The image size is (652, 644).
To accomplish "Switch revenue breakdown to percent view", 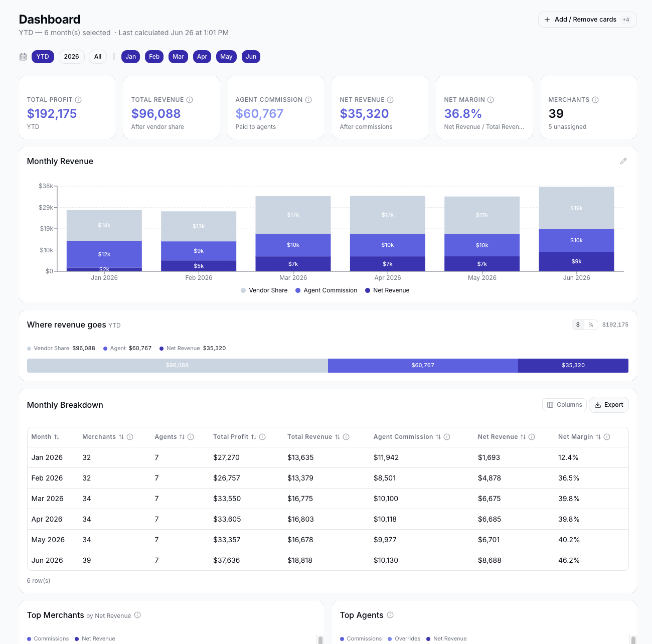I will click(591, 325).
